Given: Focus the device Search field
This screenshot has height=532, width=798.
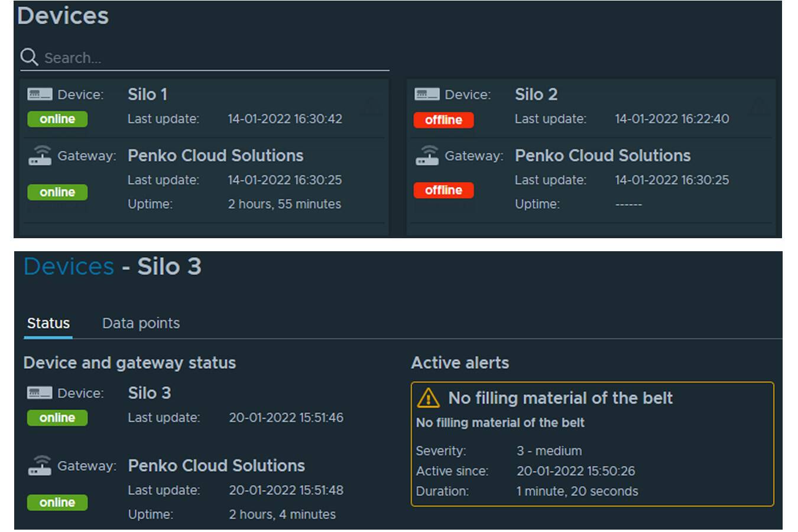Looking at the screenshot, I should (213, 58).
